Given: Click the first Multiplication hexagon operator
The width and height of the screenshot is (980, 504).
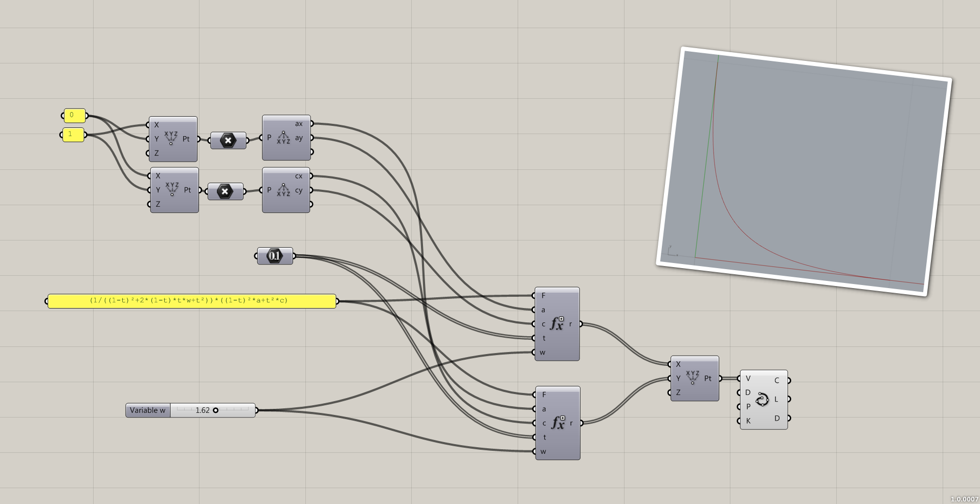Looking at the screenshot, I should (228, 140).
